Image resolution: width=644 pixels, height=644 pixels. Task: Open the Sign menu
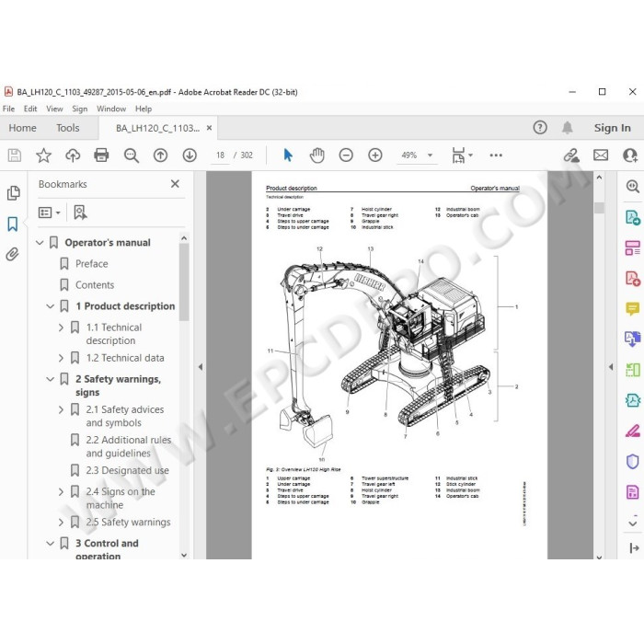click(80, 109)
